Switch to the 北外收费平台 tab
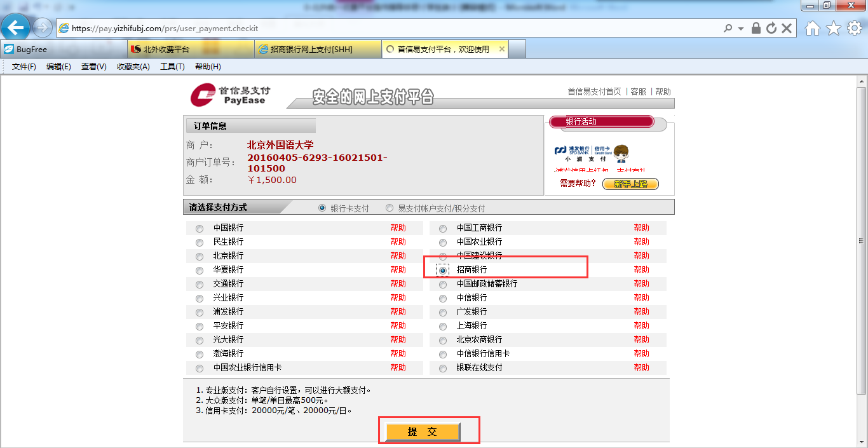Screen dimensions: 868x448 pos(166,49)
